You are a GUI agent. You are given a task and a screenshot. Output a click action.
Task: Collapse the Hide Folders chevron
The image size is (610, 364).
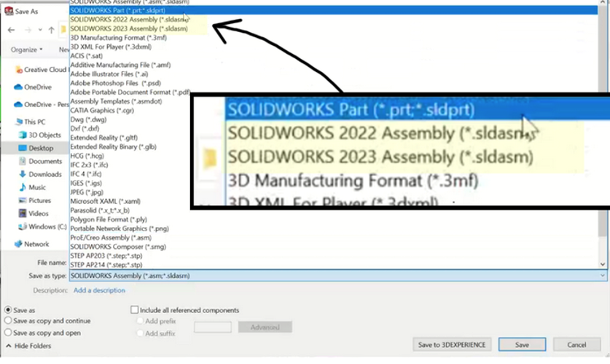8,346
